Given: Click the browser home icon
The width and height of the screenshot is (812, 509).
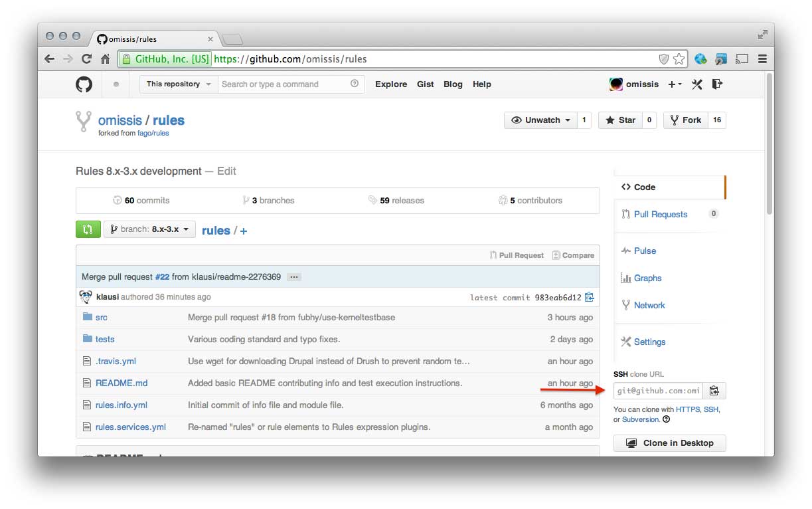Looking at the screenshot, I should [105, 58].
